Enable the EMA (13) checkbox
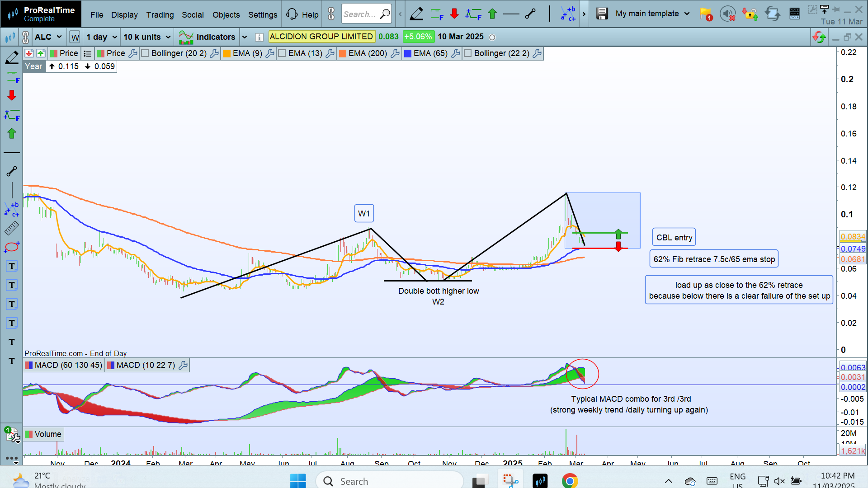Screen dimensions: 868x488 282,53
